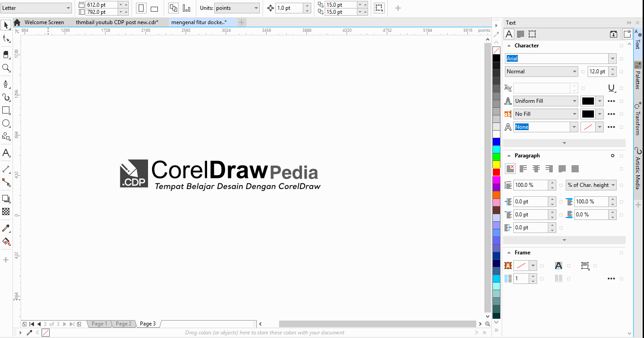The width and height of the screenshot is (644, 338).
Task: Select the Pick tool in toolbox
Action: pyautogui.click(x=6, y=25)
